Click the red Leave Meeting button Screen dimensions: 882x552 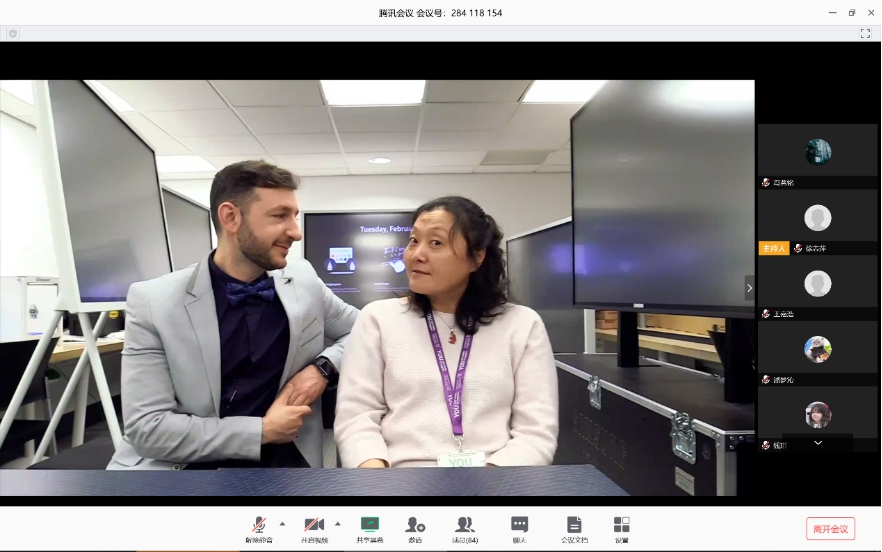point(830,529)
